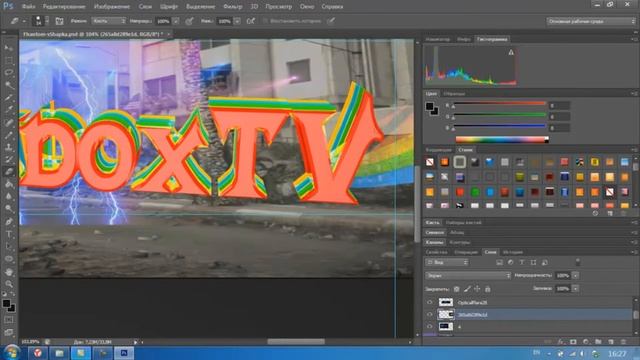The image size is (640, 360).
Task: Click the add layer mask icon
Action: point(573,342)
